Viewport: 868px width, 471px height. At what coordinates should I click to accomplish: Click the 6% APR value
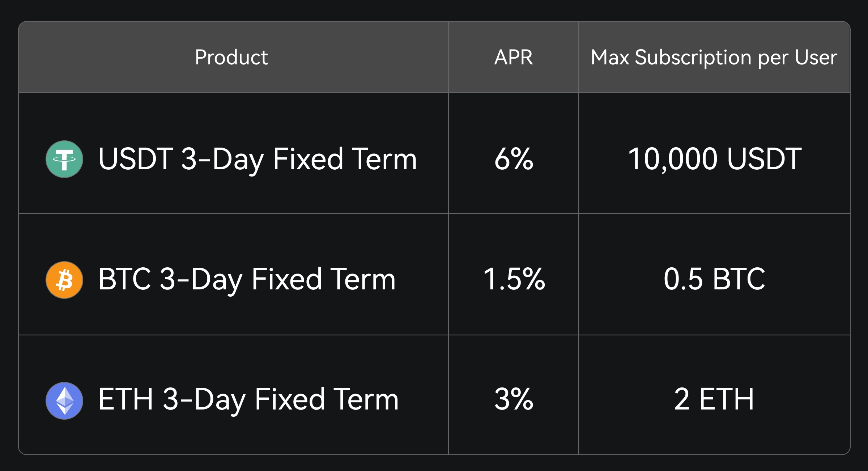[514, 159]
